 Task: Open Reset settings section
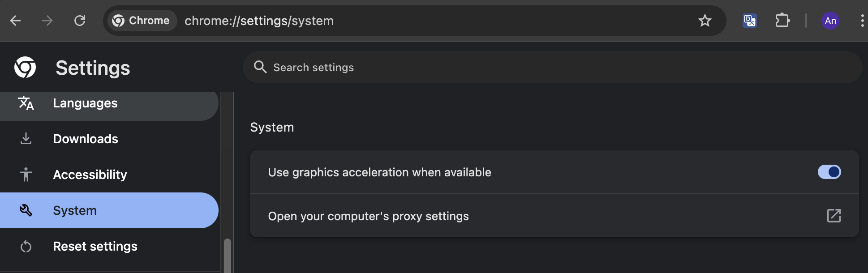click(x=95, y=247)
